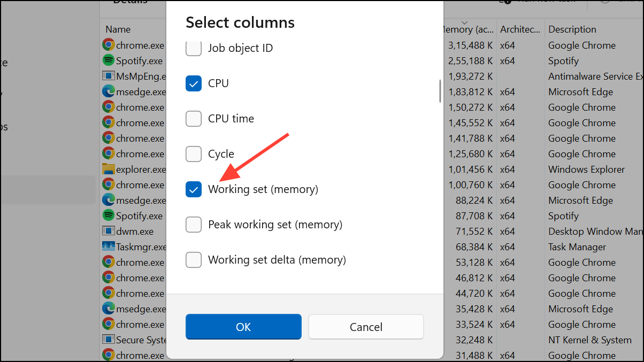This screenshot has height=362, width=644.
Task: Uncheck Working set (memory)
Action: pos(193,189)
